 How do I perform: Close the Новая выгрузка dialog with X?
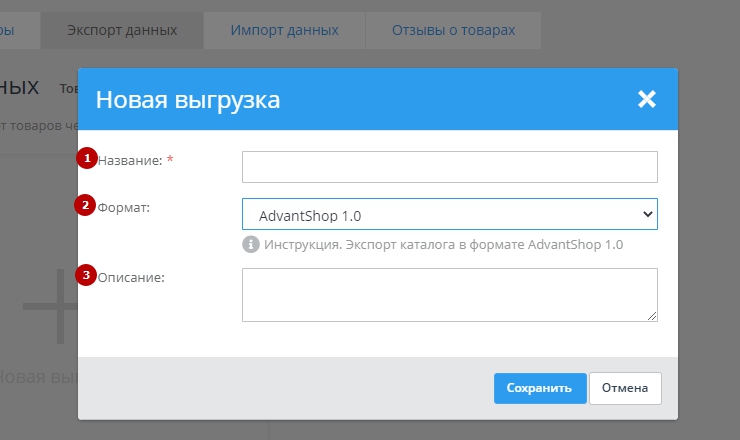coord(647,99)
